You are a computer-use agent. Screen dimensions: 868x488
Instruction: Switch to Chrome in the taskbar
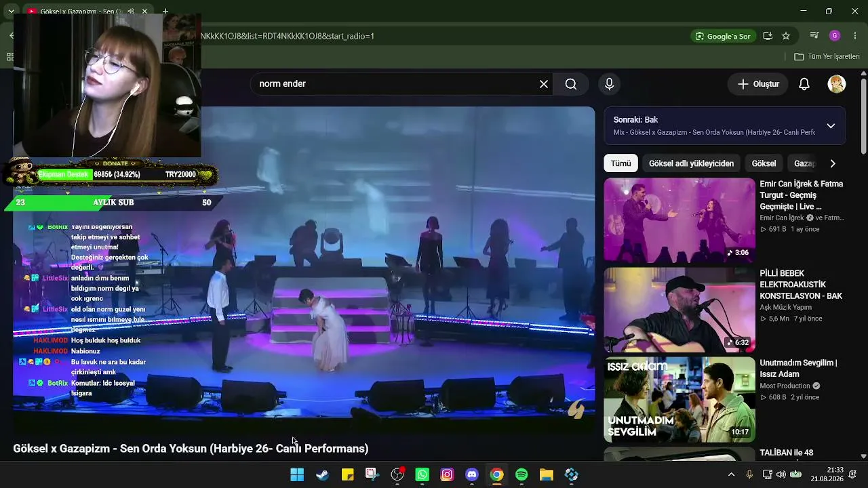click(497, 474)
